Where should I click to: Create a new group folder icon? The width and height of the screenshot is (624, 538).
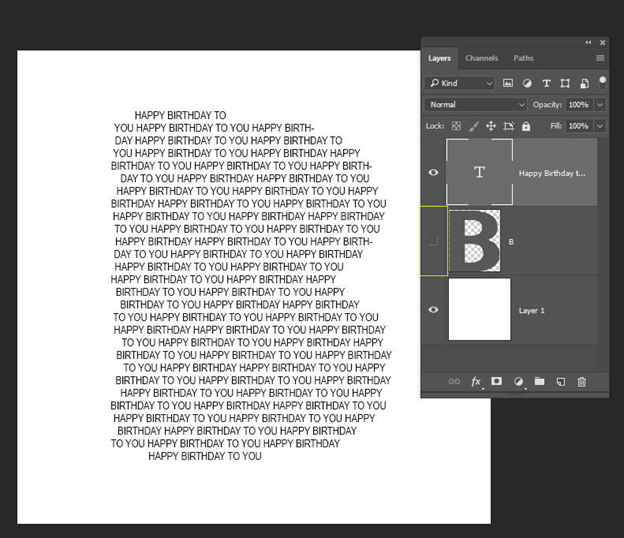[x=539, y=381]
